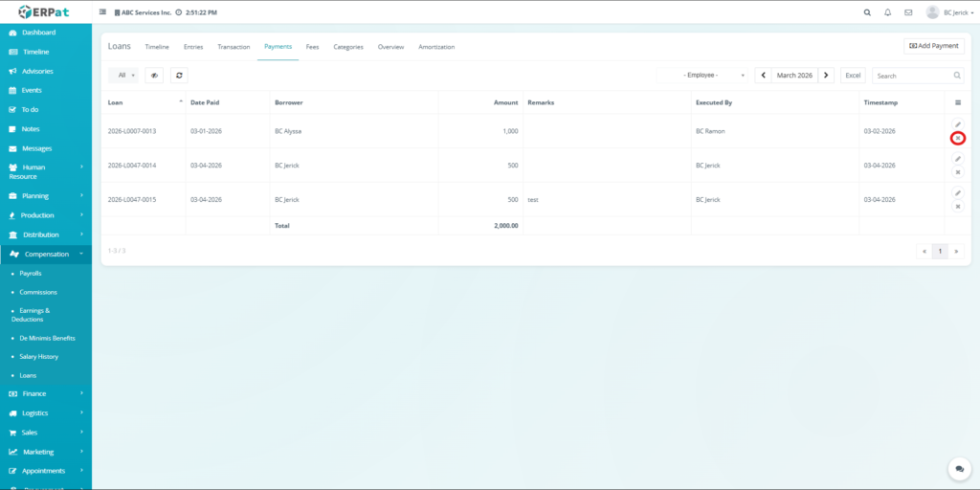Screen dimensions: 980x490
Task: Delete payment 2026-L0047-0015 marked test
Action: point(958,207)
